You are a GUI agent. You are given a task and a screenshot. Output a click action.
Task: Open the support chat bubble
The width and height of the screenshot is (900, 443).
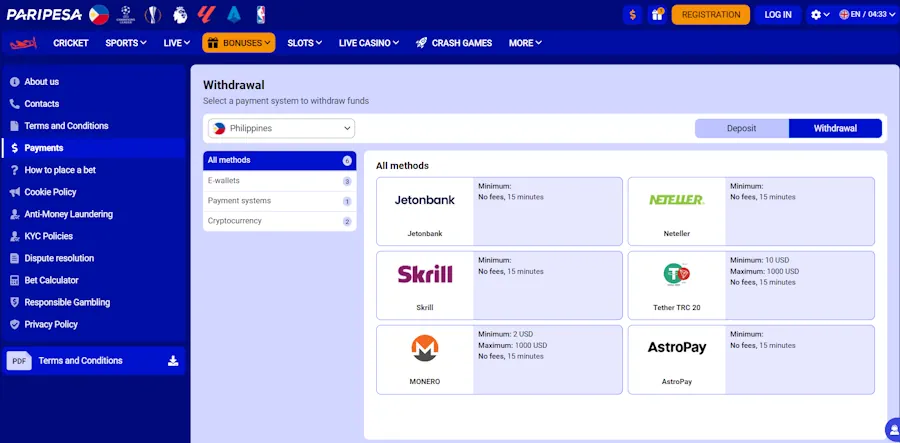tap(893, 429)
